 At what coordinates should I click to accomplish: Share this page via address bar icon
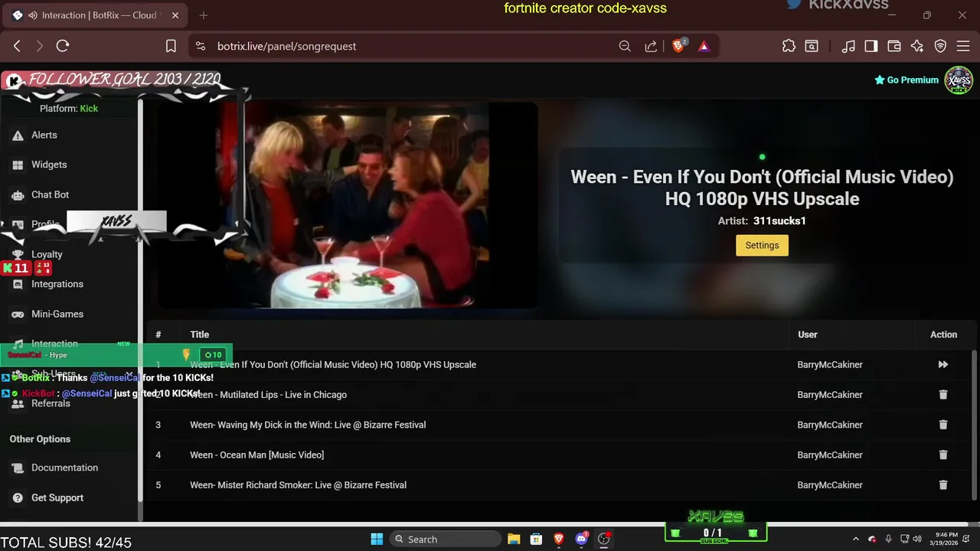(651, 46)
